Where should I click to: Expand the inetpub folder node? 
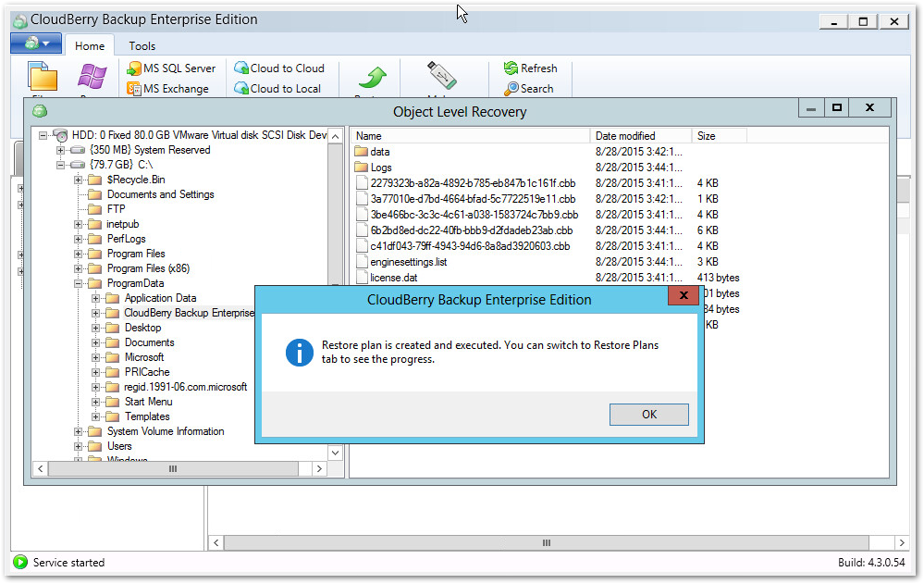coord(78,224)
